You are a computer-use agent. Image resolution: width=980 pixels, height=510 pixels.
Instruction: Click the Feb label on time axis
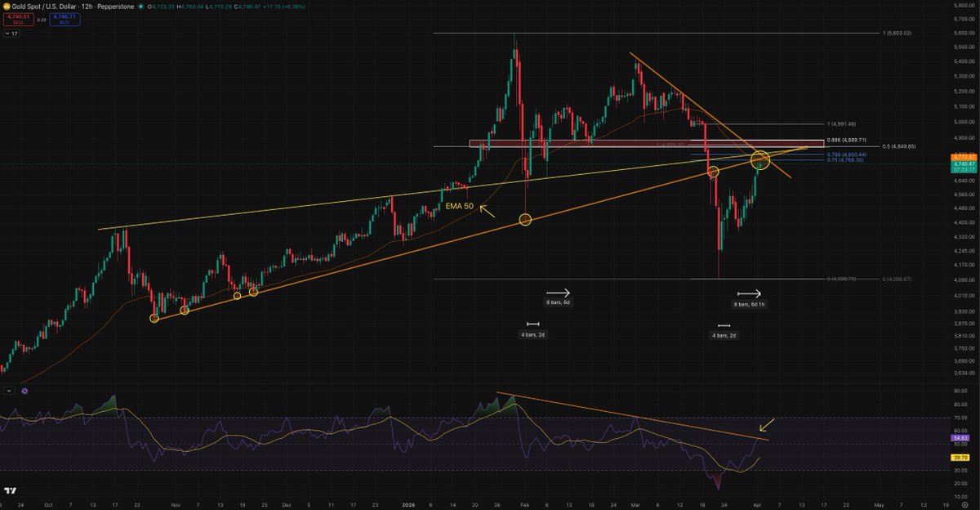pos(523,505)
